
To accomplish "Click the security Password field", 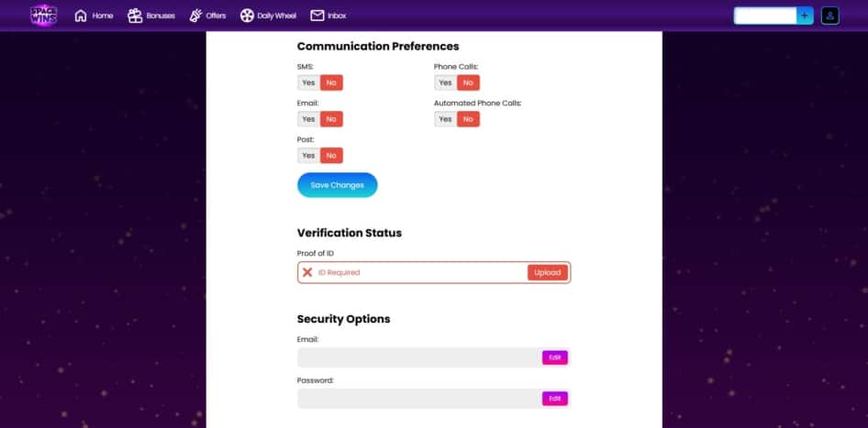I will 433,399.
